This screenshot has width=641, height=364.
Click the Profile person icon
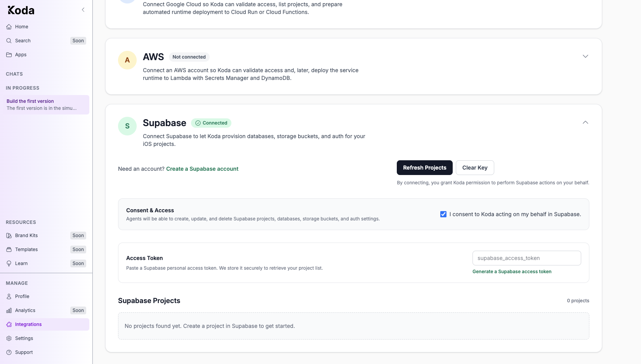9,296
